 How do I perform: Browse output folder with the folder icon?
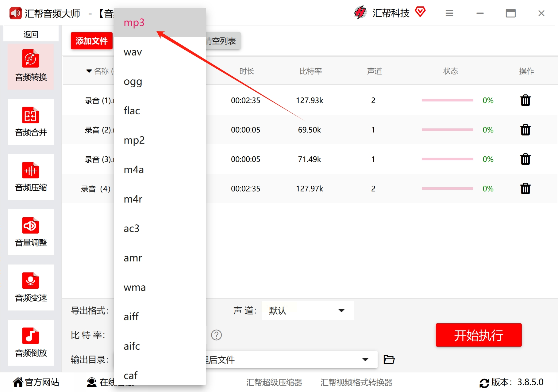click(x=389, y=359)
